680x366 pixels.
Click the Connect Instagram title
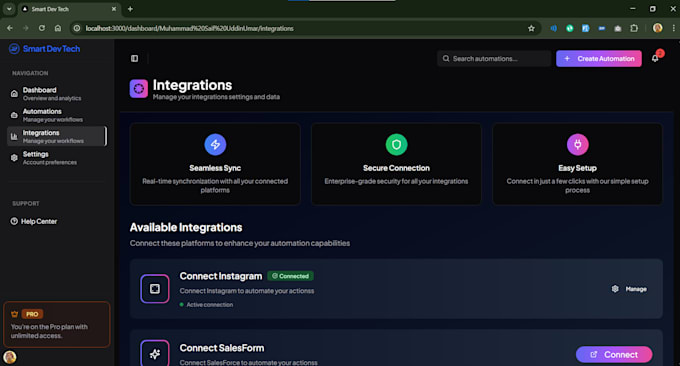(x=221, y=276)
